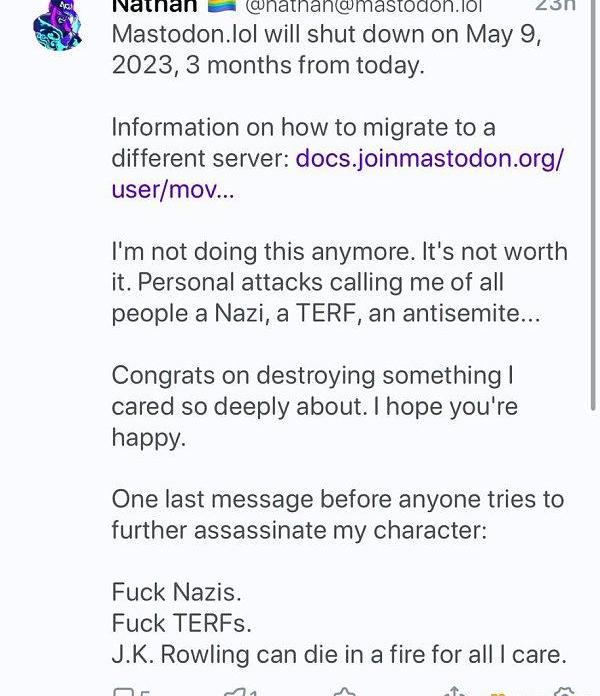Select the 'J.K. Rowling' sentence line

(339, 654)
